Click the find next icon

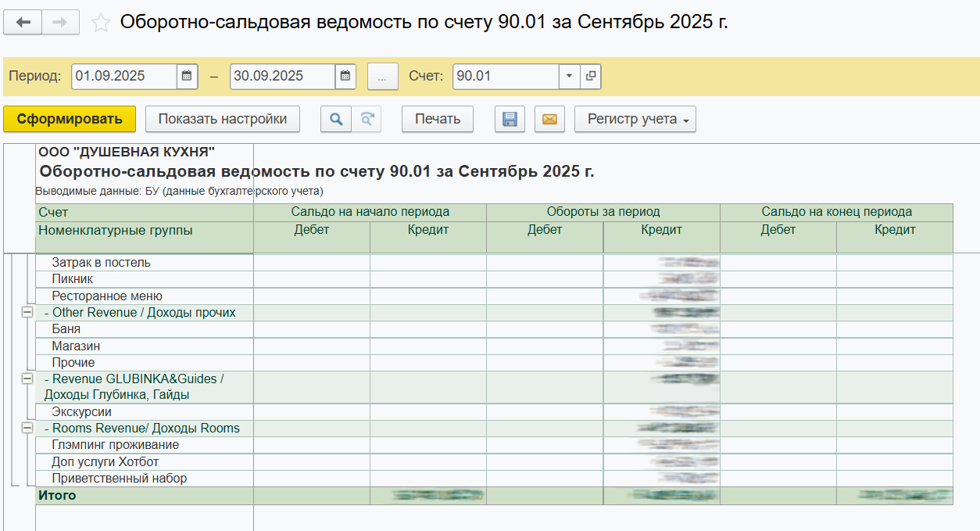pos(366,119)
